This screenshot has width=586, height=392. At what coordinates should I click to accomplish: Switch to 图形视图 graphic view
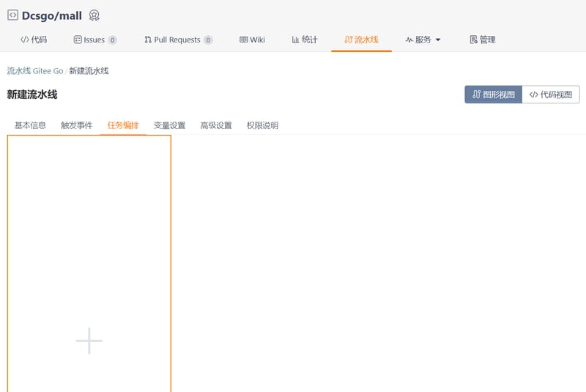(x=493, y=95)
